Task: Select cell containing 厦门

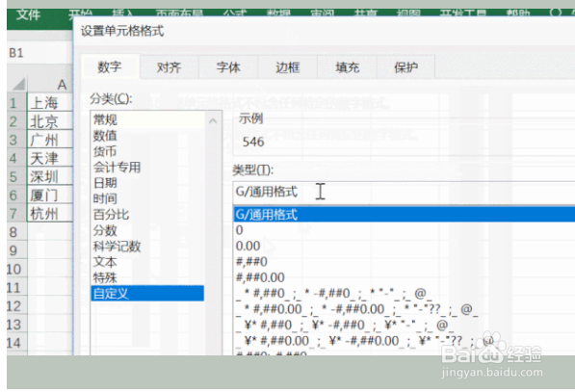Action: point(50,195)
